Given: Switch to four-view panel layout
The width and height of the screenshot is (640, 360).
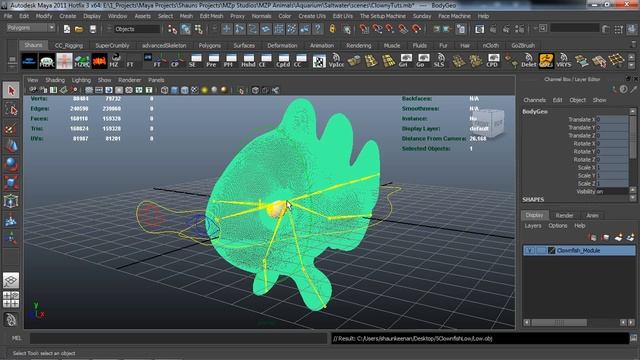Looking at the screenshot, I should point(11,299).
